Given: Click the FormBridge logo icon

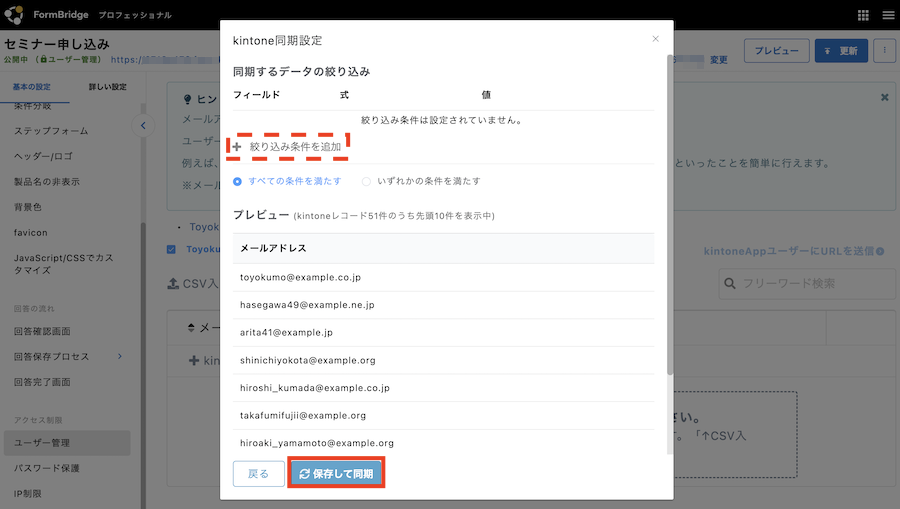Looking at the screenshot, I should (14, 15).
